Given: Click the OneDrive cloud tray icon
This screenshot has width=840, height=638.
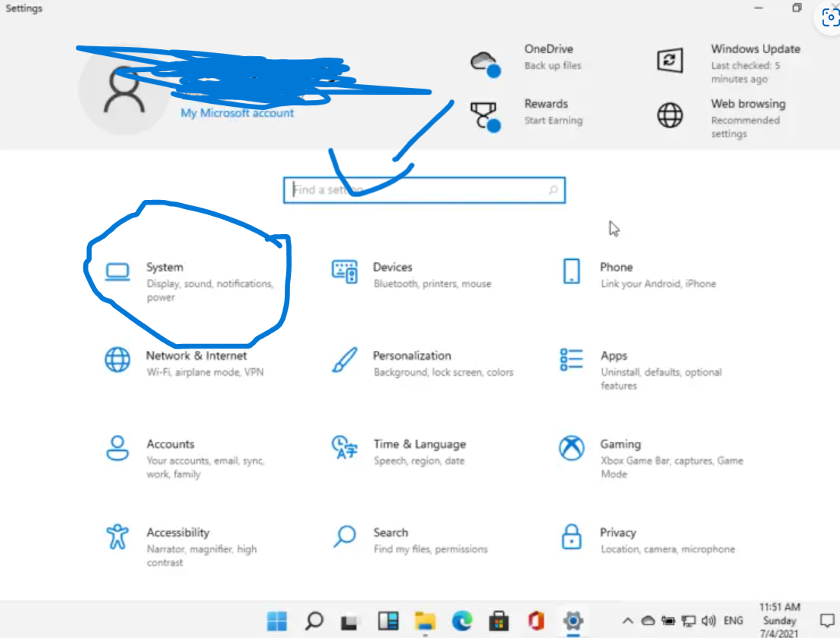Looking at the screenshot, I should [x=648, y=621].
